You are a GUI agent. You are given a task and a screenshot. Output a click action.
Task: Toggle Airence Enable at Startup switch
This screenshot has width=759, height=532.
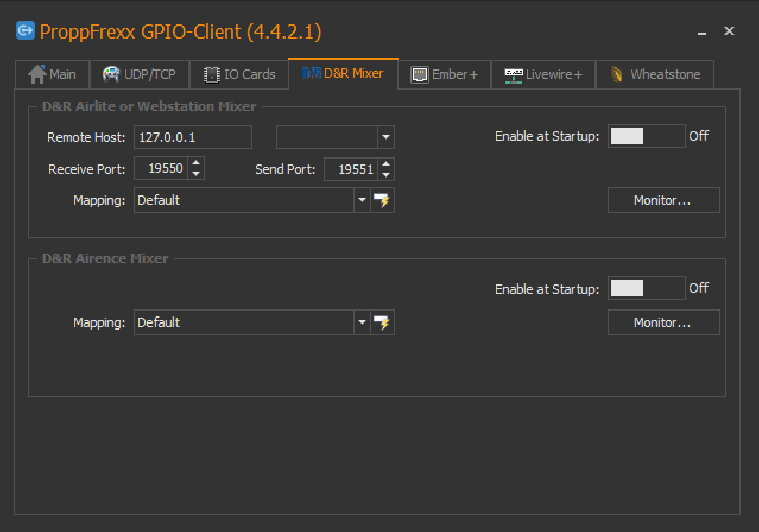click(646, 289)
